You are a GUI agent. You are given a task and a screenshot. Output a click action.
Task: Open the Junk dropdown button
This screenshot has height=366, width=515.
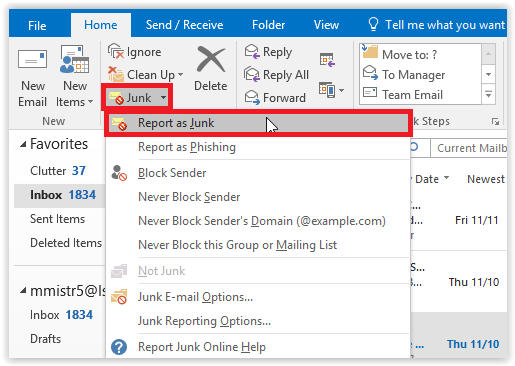pos(137,98)
